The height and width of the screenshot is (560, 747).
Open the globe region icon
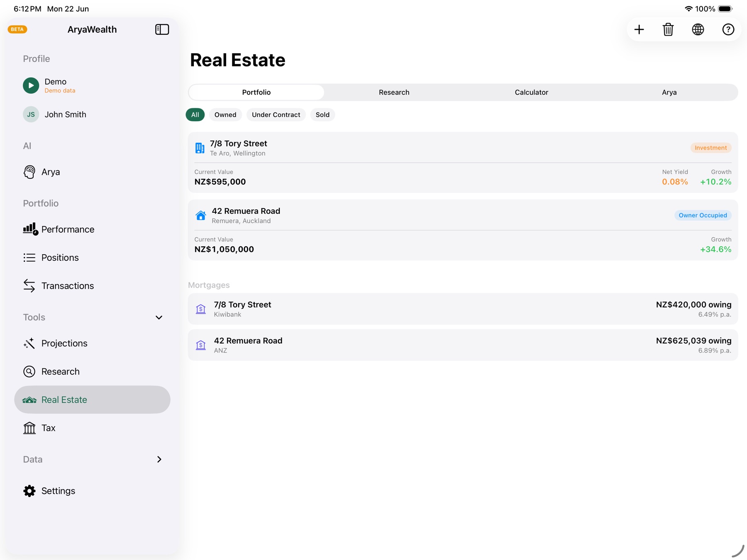pyautogui.click(x=698, y=29)
